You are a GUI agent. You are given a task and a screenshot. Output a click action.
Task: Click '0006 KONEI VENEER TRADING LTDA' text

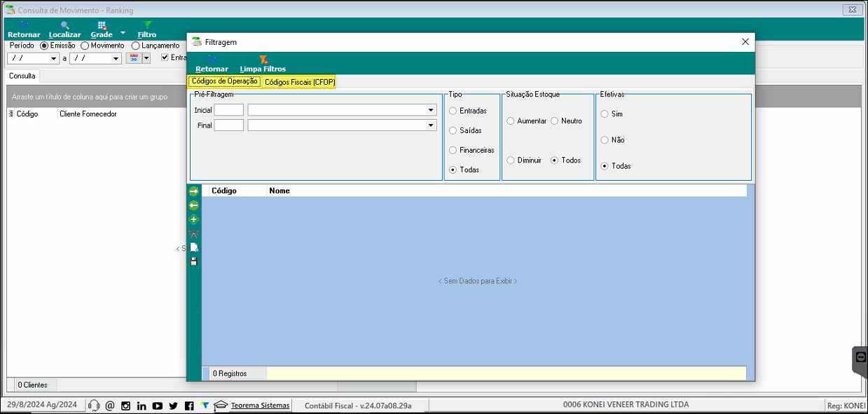coord(626,405)
